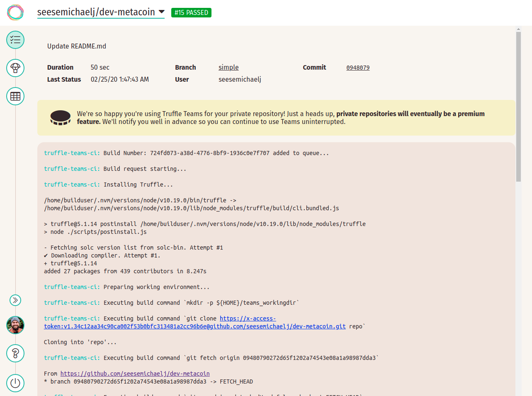Open the table grid sidebar icon
Viewport: 532px width, 396px height.
[15, 96]
